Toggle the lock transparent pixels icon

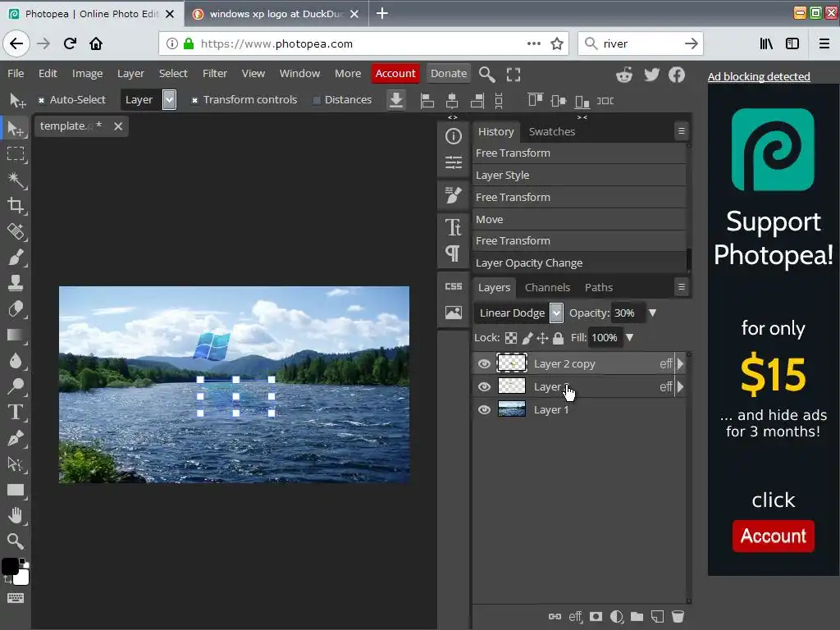coord(511,338)
